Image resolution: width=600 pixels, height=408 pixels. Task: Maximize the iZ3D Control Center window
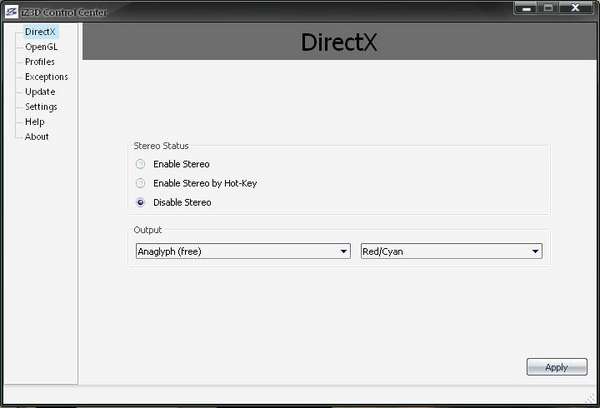[548, 8]
